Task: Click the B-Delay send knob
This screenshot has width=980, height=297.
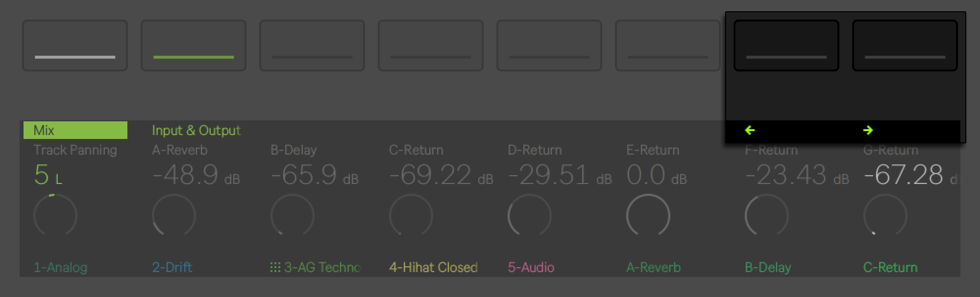Action: click(293, 215)
